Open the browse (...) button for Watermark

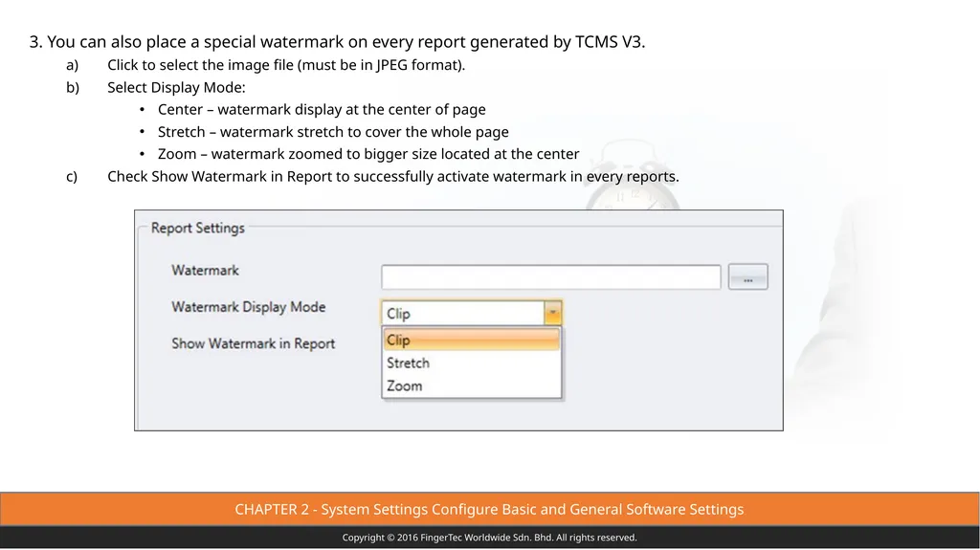(x=747, y=276)
